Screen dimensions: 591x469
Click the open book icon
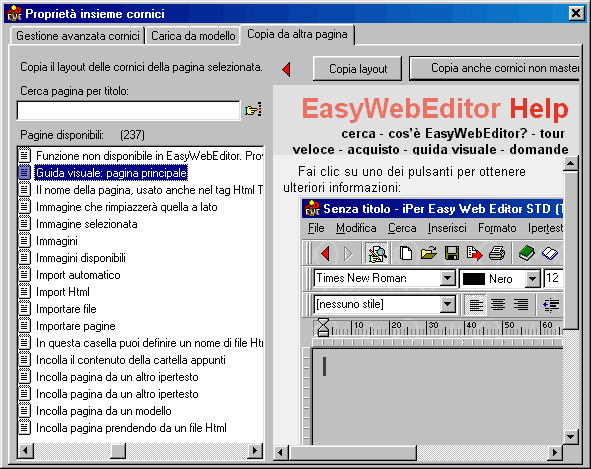click(550, 253)
